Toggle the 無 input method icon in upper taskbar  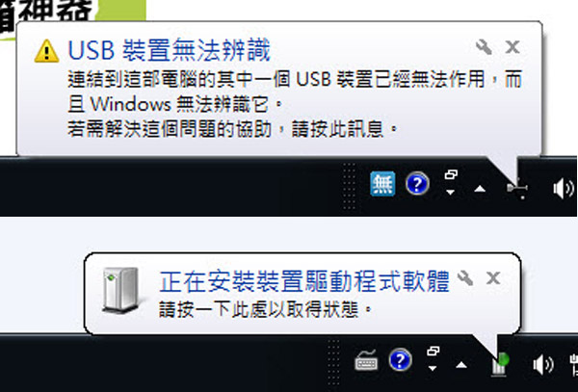382,183
